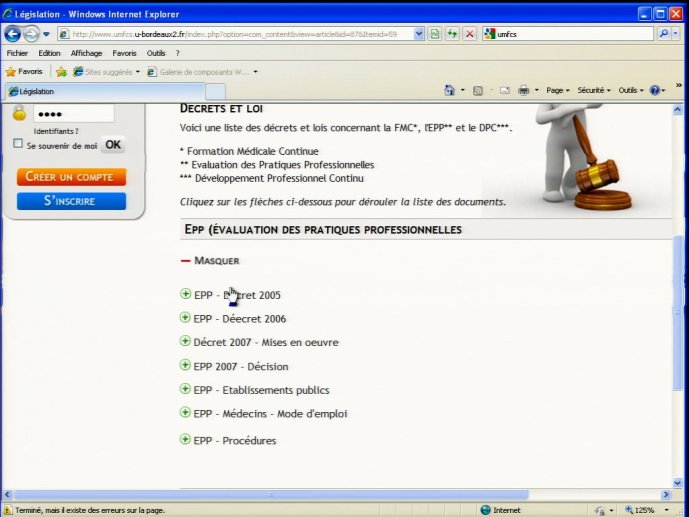The height and width of the screenshot is (517, 689).
Task: Click the EPP section header bar
Action: (426, 229)
